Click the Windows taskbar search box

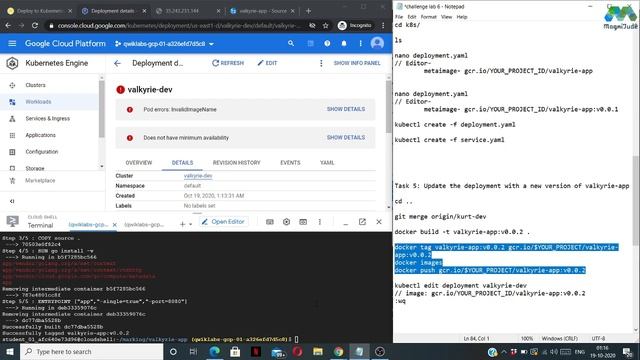click(92, 351)
